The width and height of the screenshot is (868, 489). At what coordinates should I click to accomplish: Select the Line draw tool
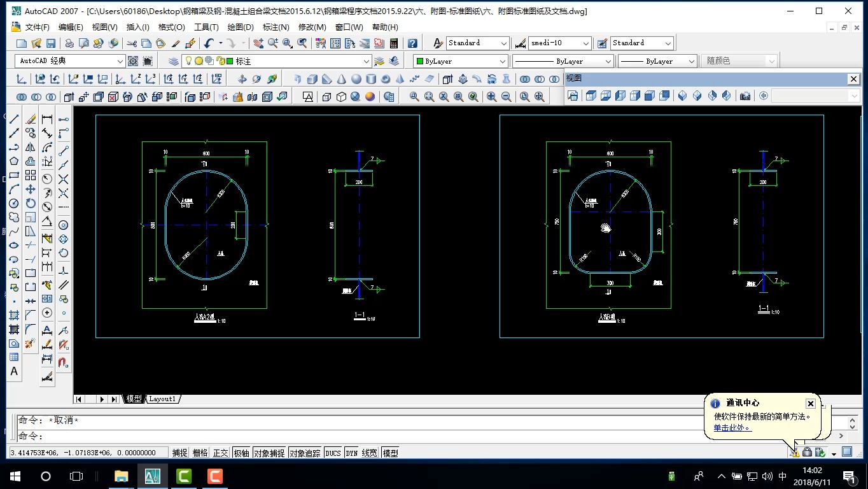[x=14, y=119]
